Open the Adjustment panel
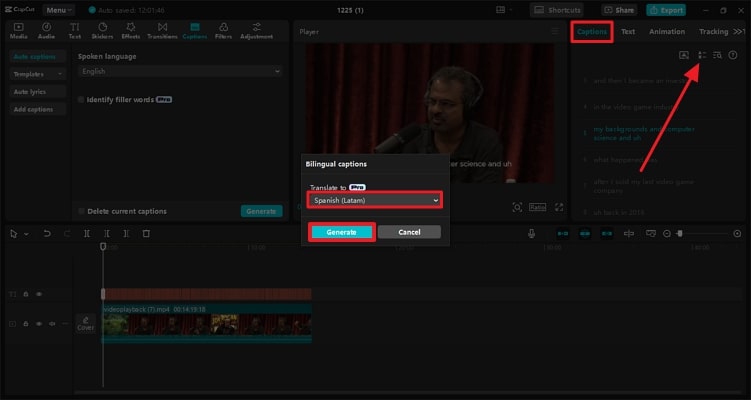 tap(257, 31)
